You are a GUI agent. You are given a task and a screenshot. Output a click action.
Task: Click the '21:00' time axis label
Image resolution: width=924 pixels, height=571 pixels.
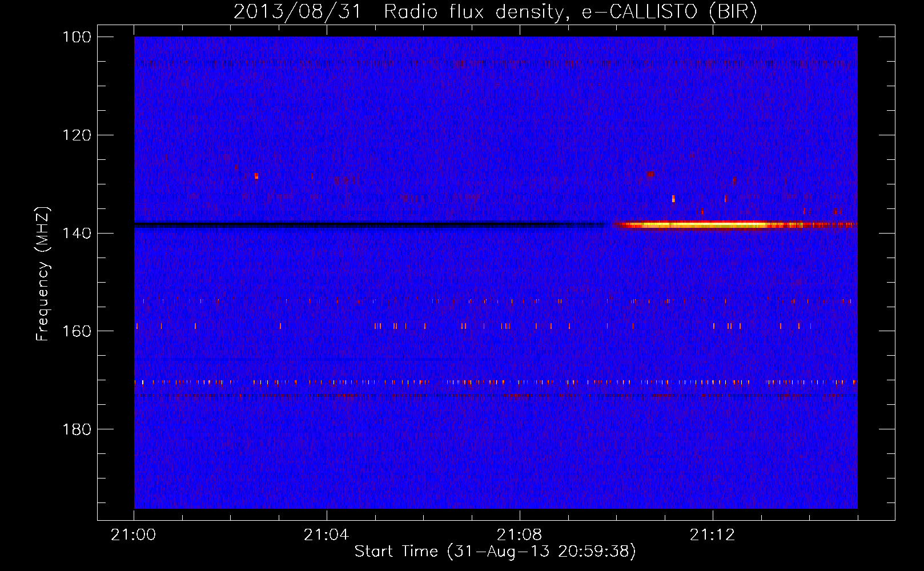(x=134, y=535)
